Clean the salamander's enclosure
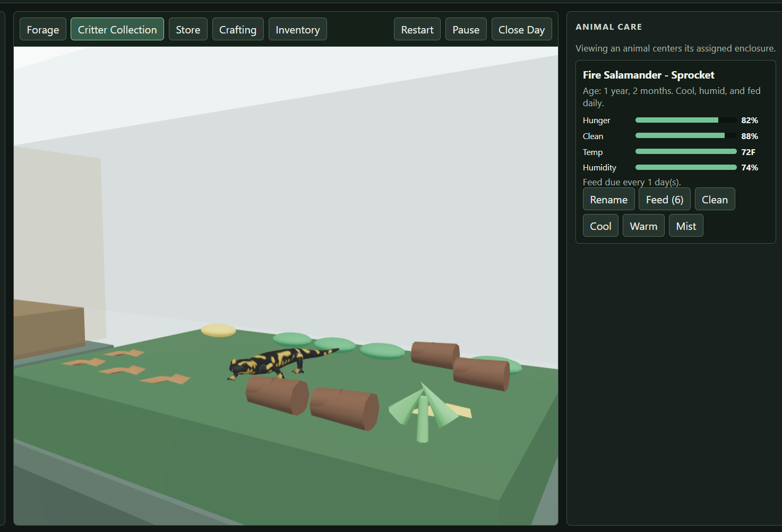782x532 pixels. click(x=715, y=199)
